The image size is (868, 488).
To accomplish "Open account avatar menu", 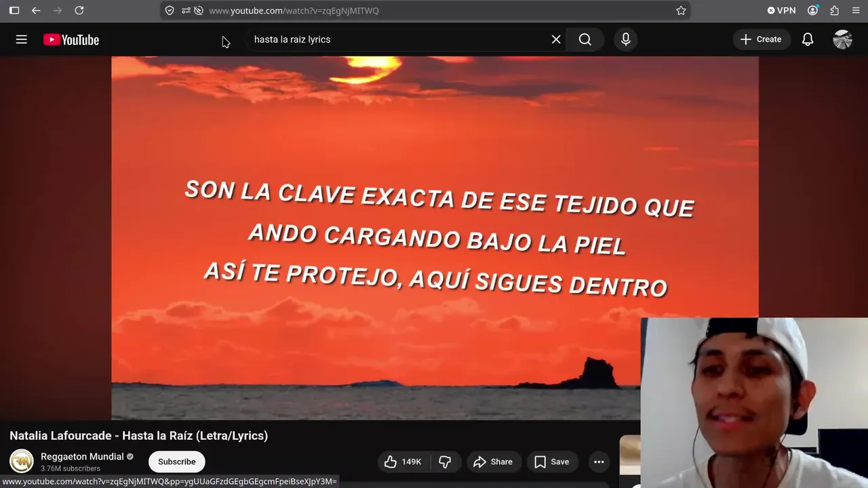I will point(842,39).
